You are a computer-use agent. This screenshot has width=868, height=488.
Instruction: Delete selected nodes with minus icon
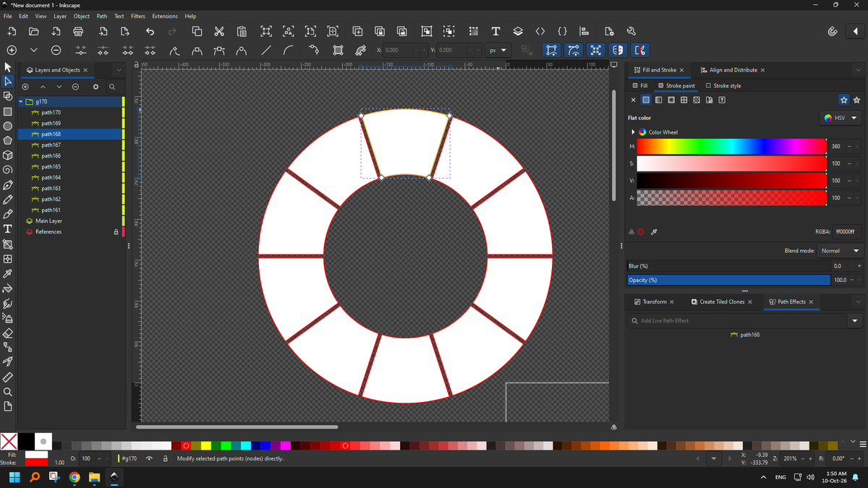(56, 50)
